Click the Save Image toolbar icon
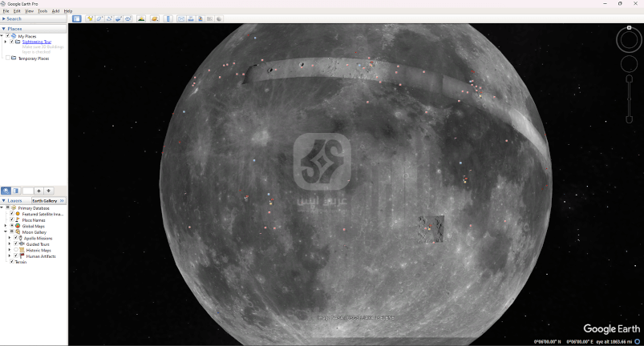This screenshot has height=346, width=644. pos(200,19)
